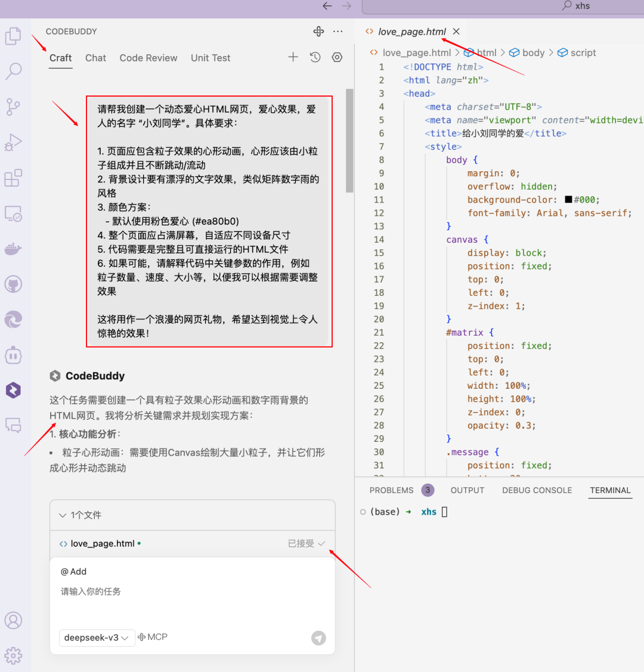Open the deepseek-v3 model dropdown
Viewport: 644px width, 672px height.
[x=97, y=638]
